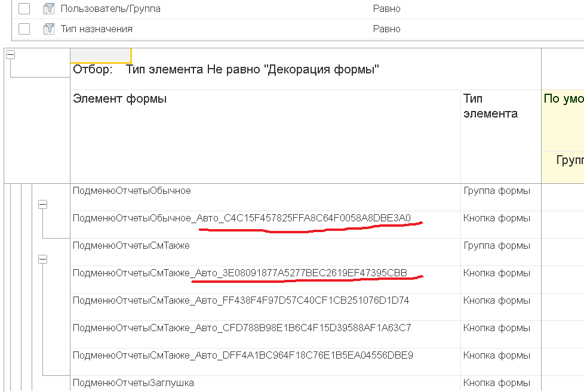Click the highlighted empty cell above Отбор
The height and width of the screenshot is (392, 584).
point(100,55)
